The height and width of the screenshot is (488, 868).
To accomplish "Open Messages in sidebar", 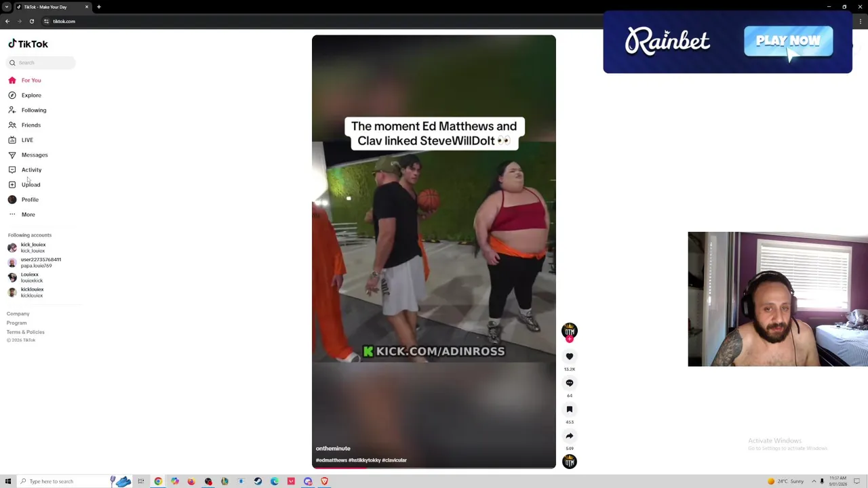I will (x=28, y=155).
